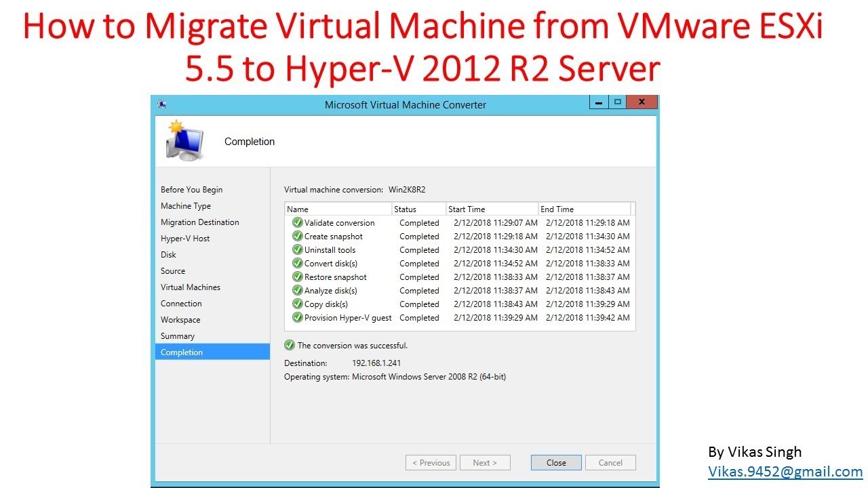Viewport: 868px width, 488px height.
Task: Click the green check next to Validate conversion
Action: click(x=297, y=222)
